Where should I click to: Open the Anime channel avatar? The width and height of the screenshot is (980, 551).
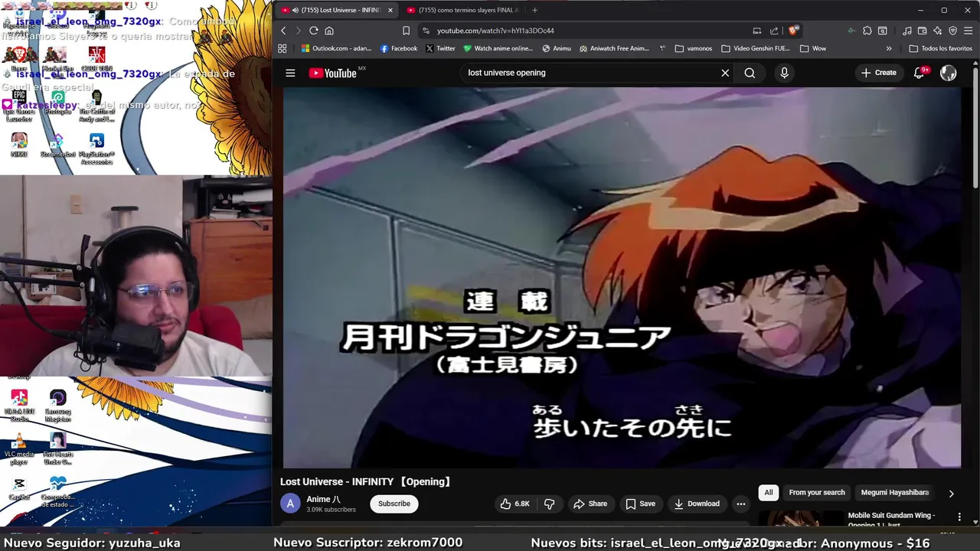point(290,504)
